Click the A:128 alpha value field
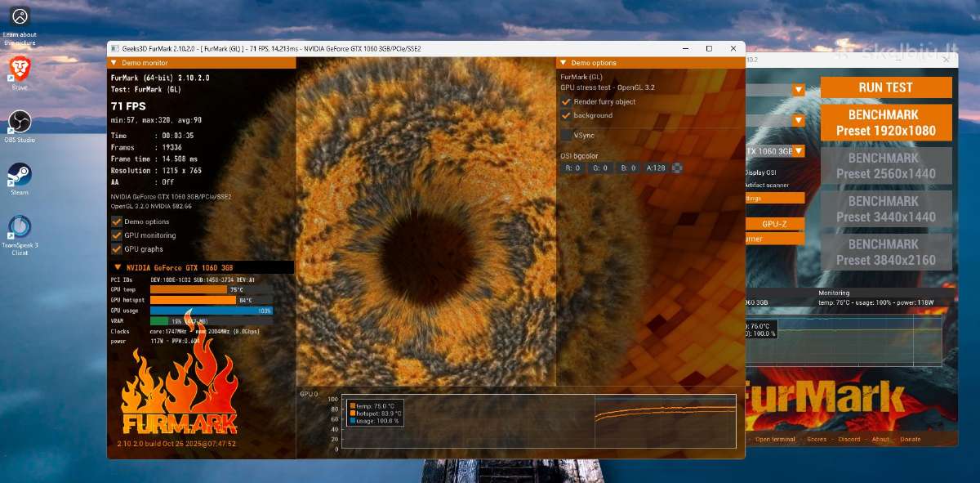980x483 pixels. [x=656, y=168]
